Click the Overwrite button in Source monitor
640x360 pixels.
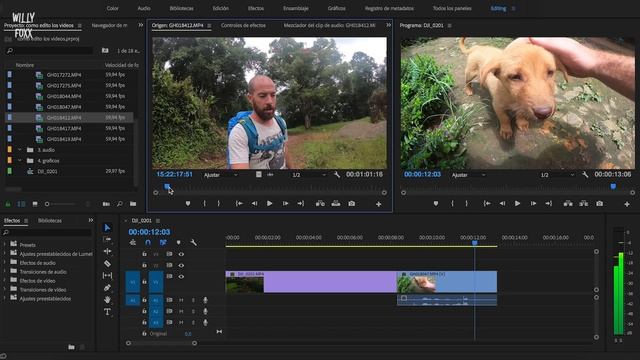click(x=336, y=203)
